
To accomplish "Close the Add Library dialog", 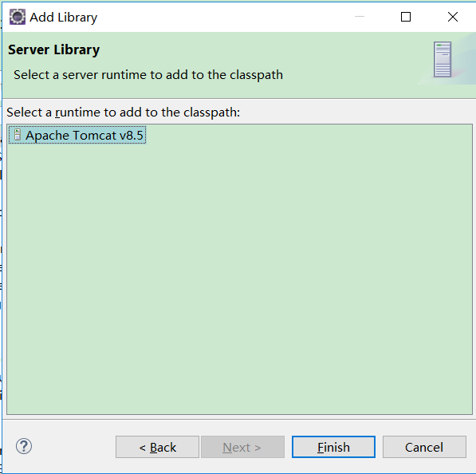I will point(453,17).
